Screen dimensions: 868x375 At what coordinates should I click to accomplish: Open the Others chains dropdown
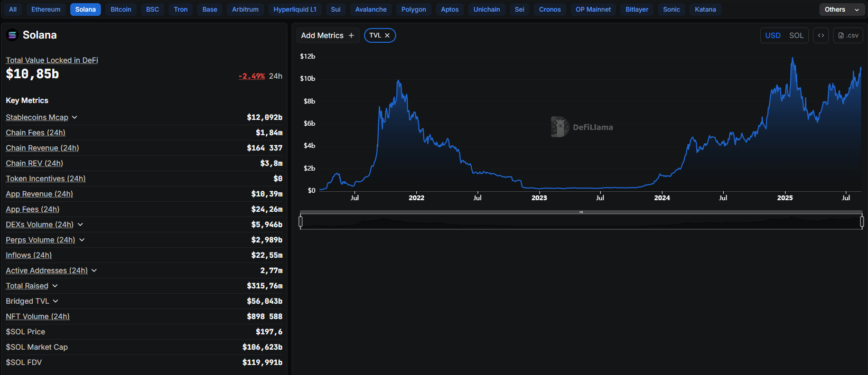coord(842,10)
